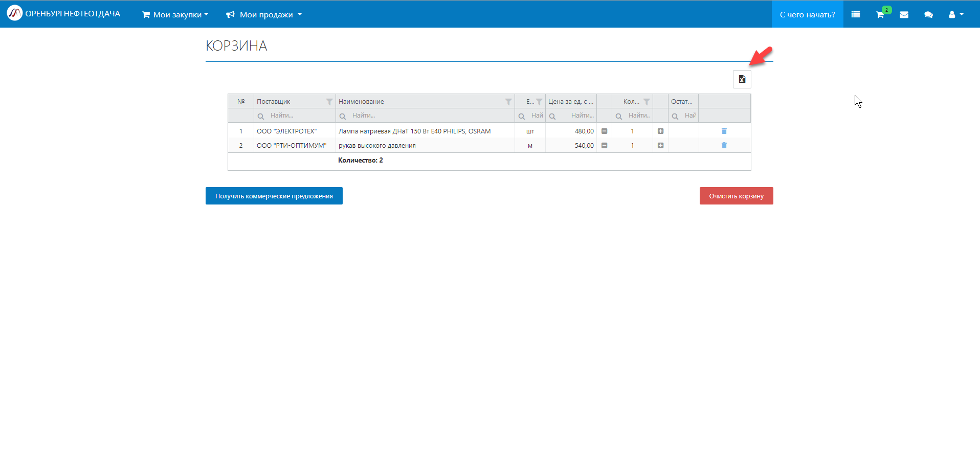Image resolution: width=980 pixels, height=455 pixels.
Task: Delete the ЭЛЕКТРОТЕХ lamp row with trash icon
Action: (x=724, y=131)
